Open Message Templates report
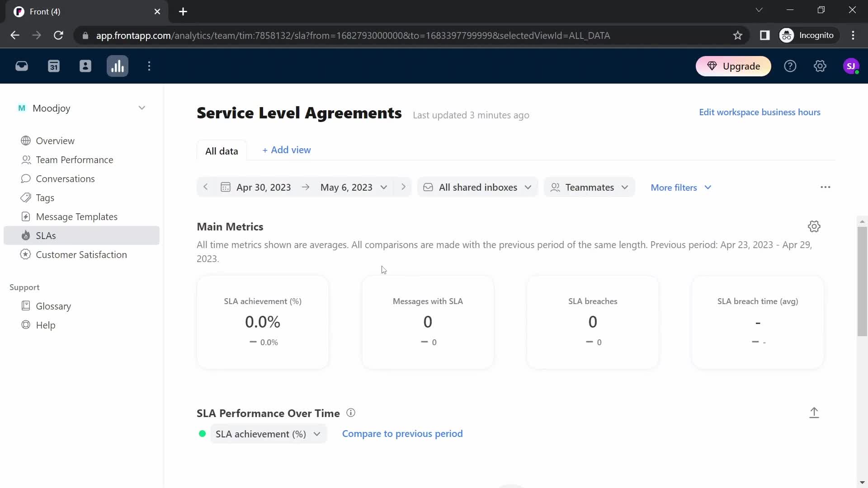 (x=76, y=217)
